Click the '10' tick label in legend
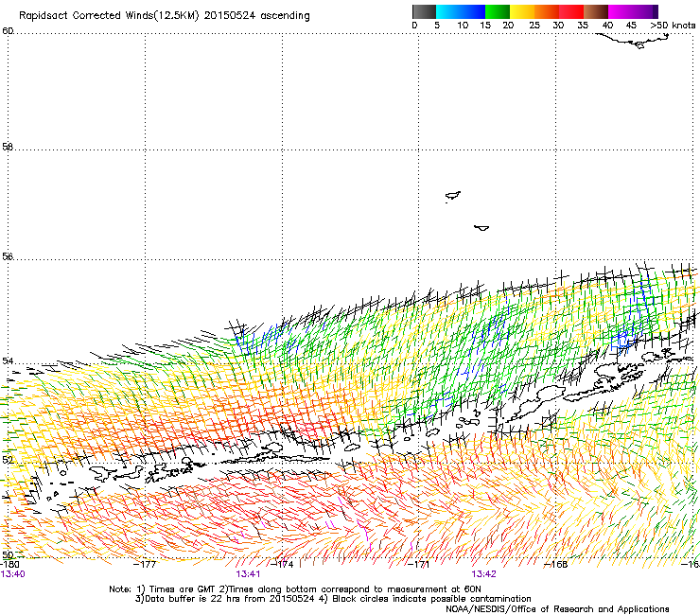700x615 pixels. point(463,26)
